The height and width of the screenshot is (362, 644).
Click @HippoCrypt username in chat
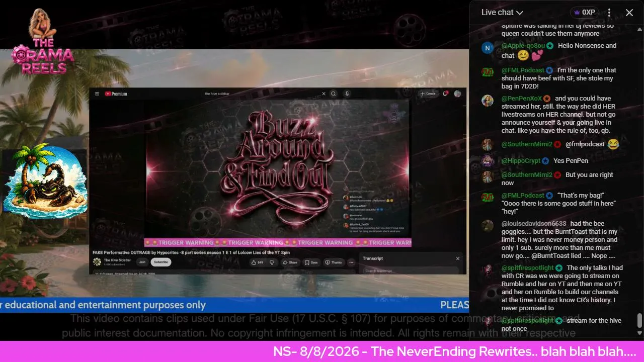(x=521, y=161)
